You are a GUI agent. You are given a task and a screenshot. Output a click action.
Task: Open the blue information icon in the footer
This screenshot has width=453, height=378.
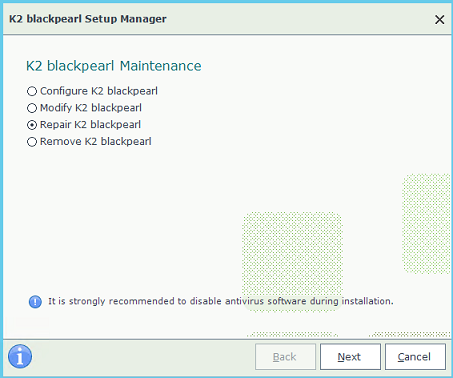click(x=20, y=356)
